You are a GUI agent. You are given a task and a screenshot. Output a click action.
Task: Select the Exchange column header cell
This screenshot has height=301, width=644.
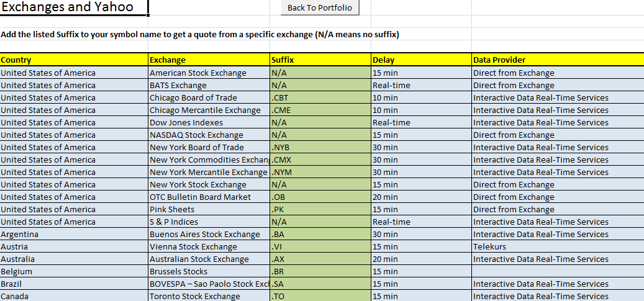coord(209,60)
